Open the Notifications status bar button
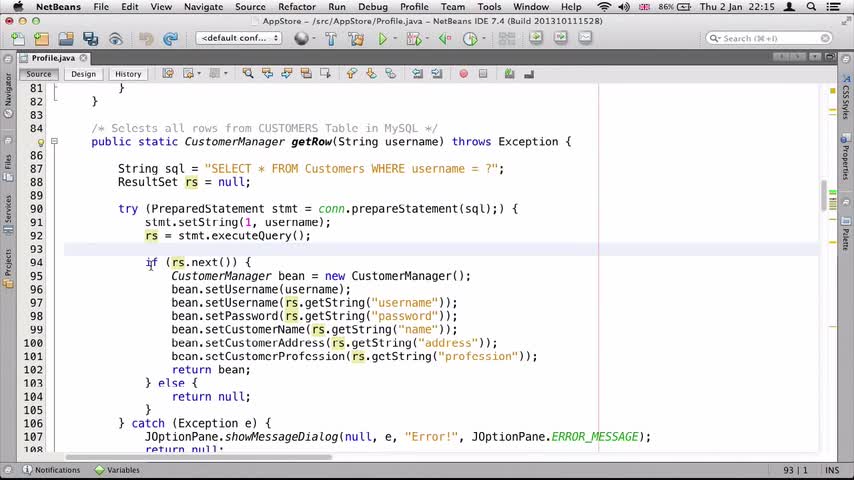This screenshot has height=480, width=854. 51,470
